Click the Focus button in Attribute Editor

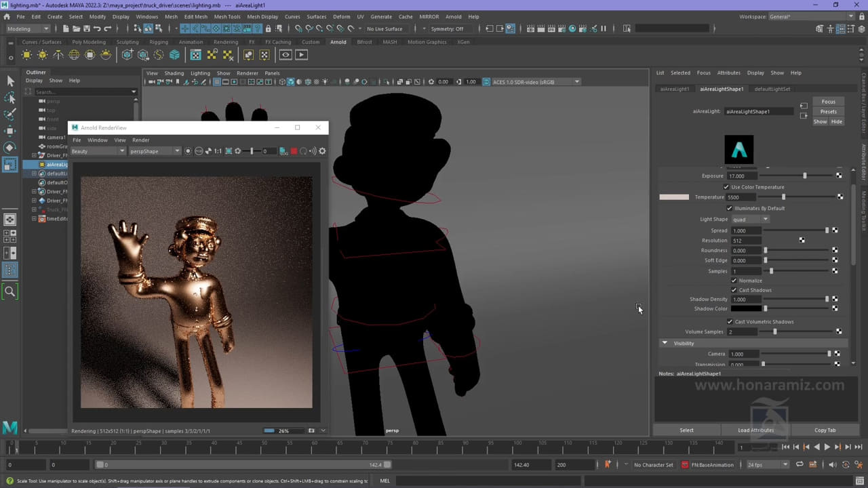(828, 102)
